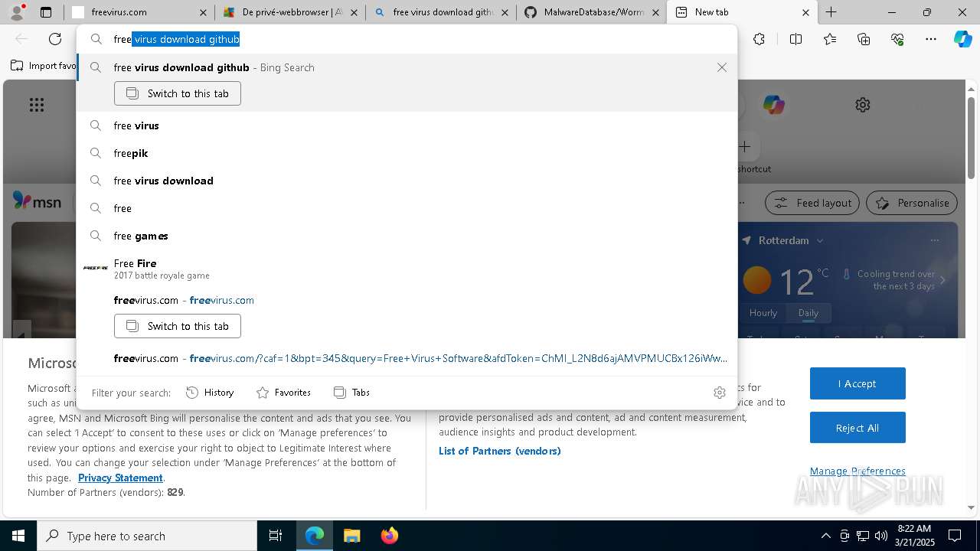Choose the plain 'free' suggestion

407,208
